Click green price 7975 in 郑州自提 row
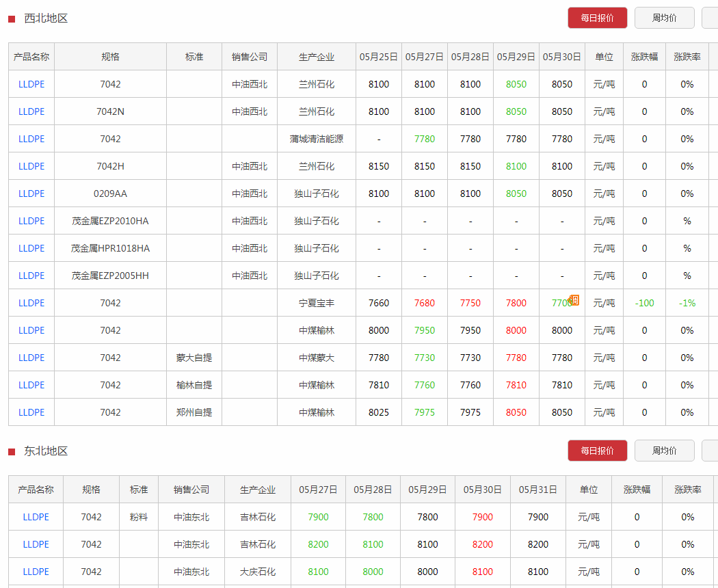Viewport: 718px width, 588px height. (x=425, y=412)
